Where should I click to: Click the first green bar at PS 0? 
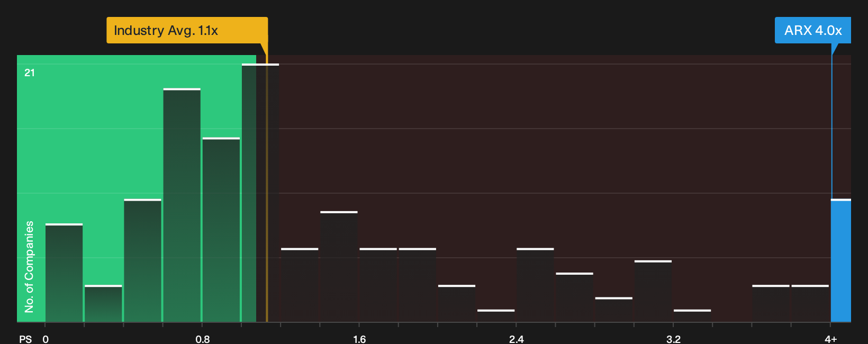pyautogui.click(x=64, y=273)
